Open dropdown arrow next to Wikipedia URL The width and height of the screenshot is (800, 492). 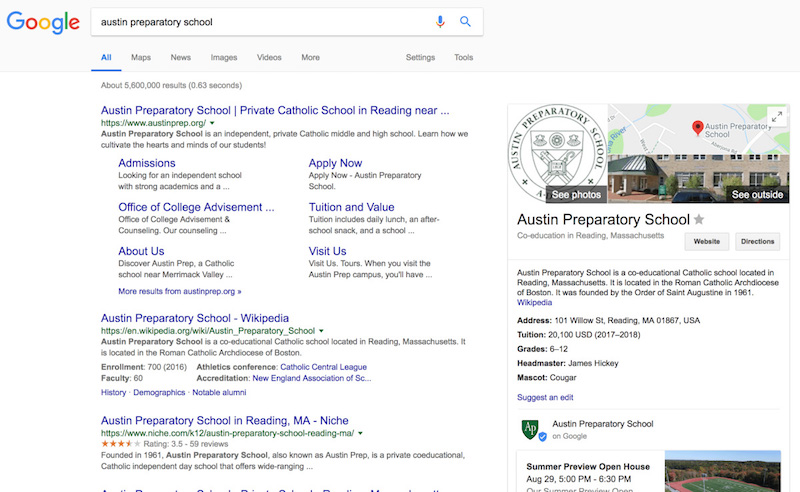321,331
